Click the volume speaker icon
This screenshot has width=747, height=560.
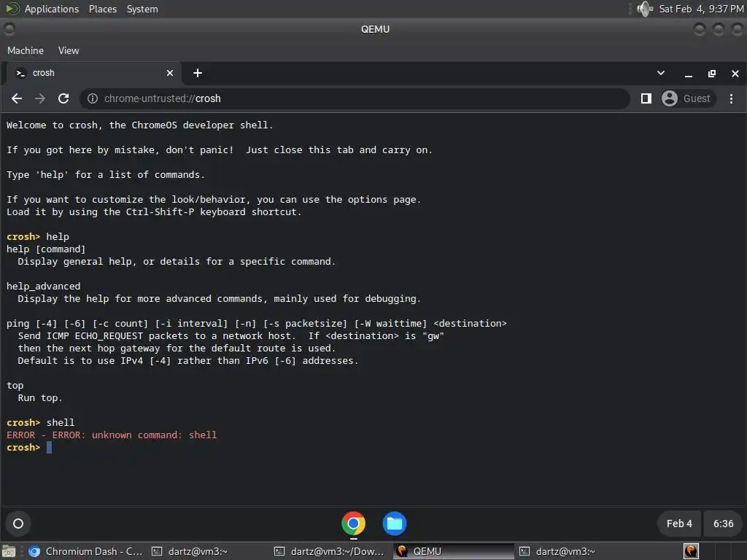[x=645, y=9]
